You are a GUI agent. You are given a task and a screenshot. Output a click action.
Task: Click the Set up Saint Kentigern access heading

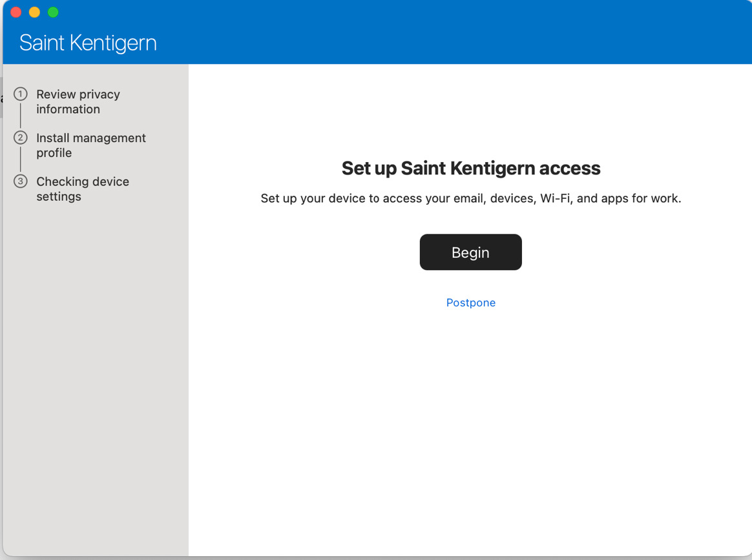tap(470, 169)
